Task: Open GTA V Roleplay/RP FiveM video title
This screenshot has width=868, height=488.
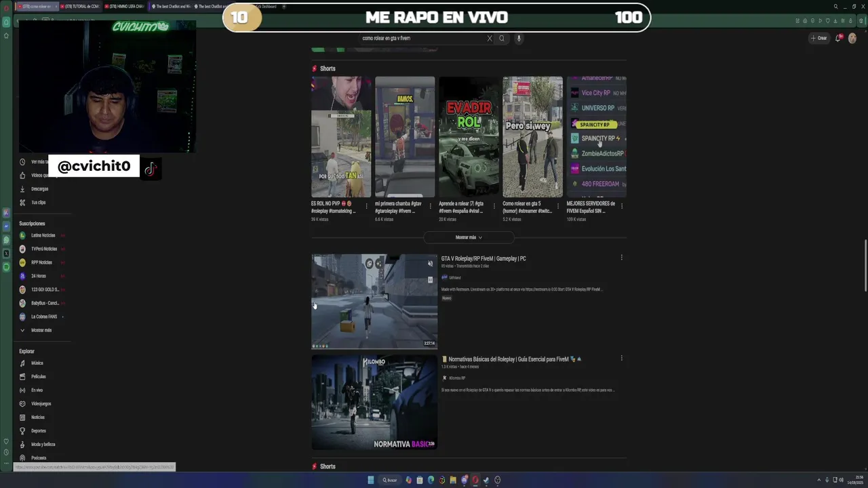Action: coord(484,258)
